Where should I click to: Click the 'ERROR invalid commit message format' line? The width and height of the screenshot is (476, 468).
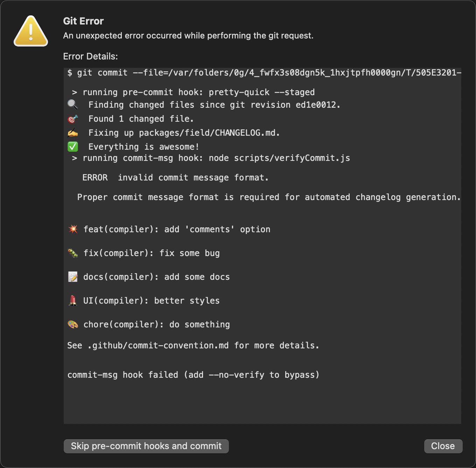coord(175,178)
